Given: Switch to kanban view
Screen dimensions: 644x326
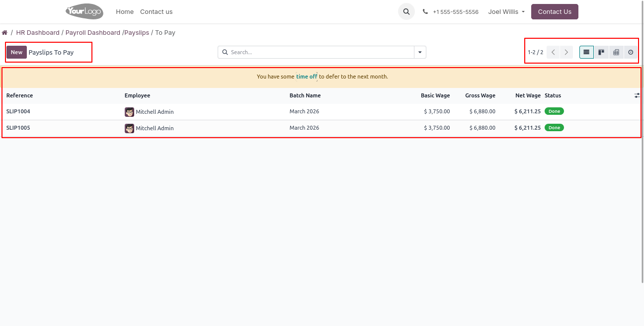Looking at the screenshot, I should tap(601, 52).
